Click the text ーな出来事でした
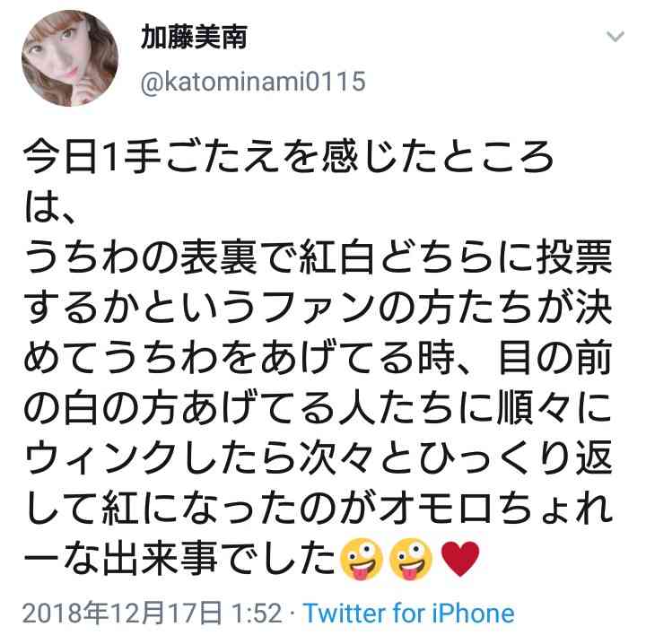This screenshot has width=646, height=644. (179, 560)
